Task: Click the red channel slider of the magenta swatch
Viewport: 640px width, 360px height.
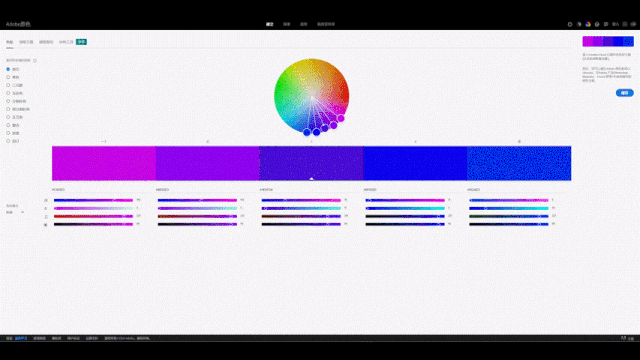Action: coord(93,200)
